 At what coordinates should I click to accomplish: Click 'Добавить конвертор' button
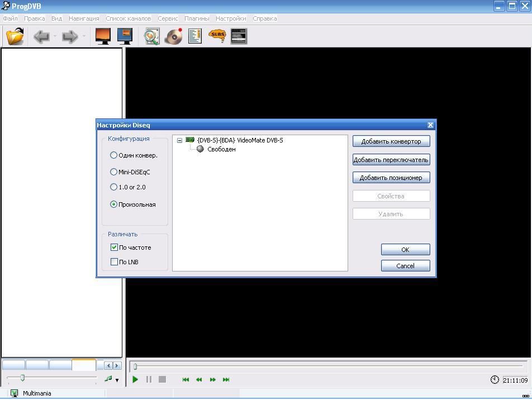pyautogui.click(x=391, y=141)
